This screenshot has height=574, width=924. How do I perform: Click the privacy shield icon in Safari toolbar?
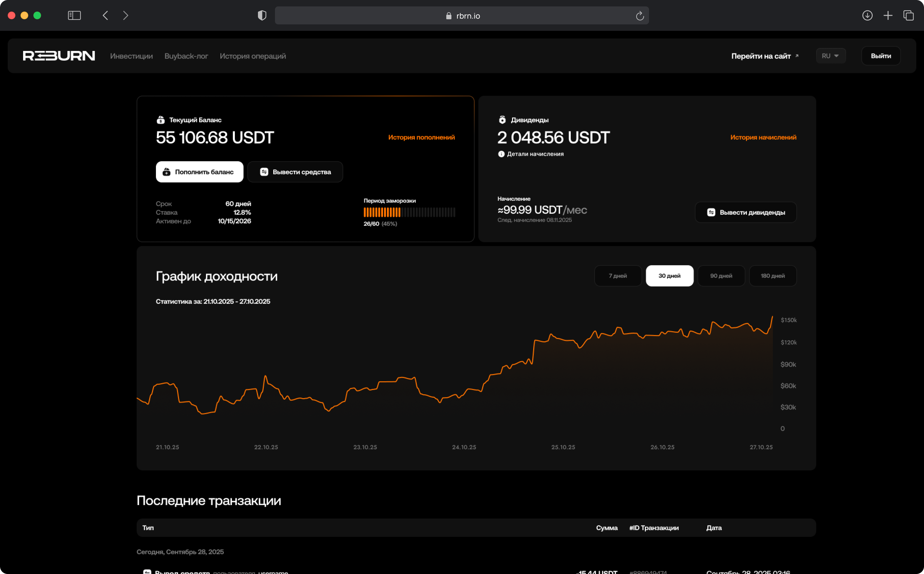pos(262,15)
